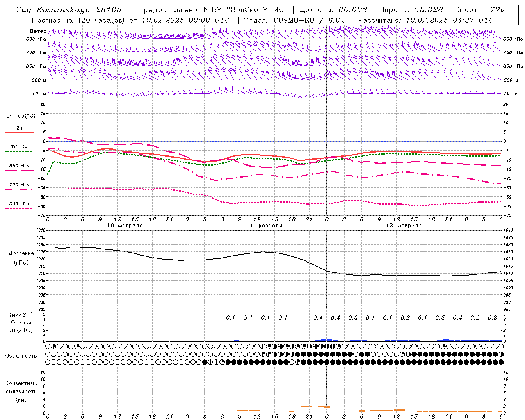Click the Давление panel label

(21, 253)
